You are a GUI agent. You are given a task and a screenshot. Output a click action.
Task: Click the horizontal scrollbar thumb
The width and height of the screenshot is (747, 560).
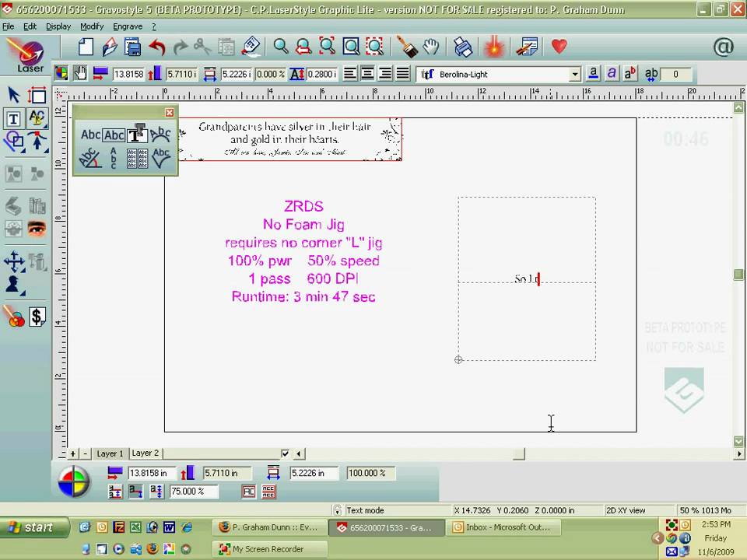point(519,453)
